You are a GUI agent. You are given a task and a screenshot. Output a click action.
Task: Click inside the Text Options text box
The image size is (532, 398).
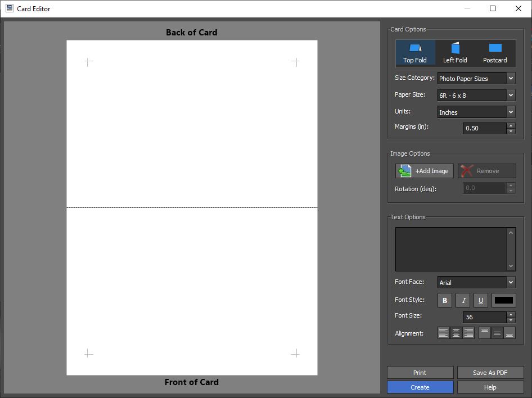click(x=451, y=249)
